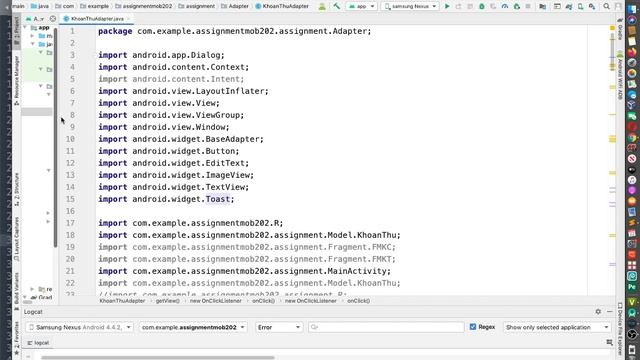The width and height of the screenshot is (640, 360).
Task: Open AVD Manager device icon in toolbar
Action: tap(580, 7)
